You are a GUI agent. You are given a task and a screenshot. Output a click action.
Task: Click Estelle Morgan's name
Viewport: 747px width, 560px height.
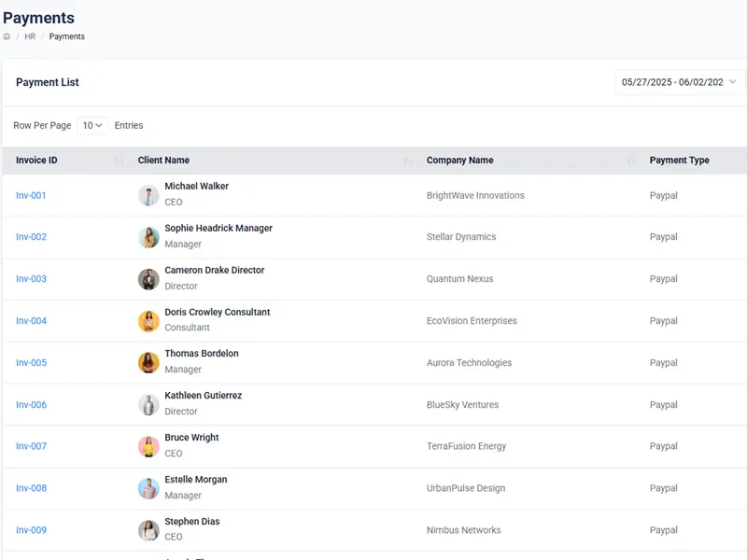(x=196, y=480)
